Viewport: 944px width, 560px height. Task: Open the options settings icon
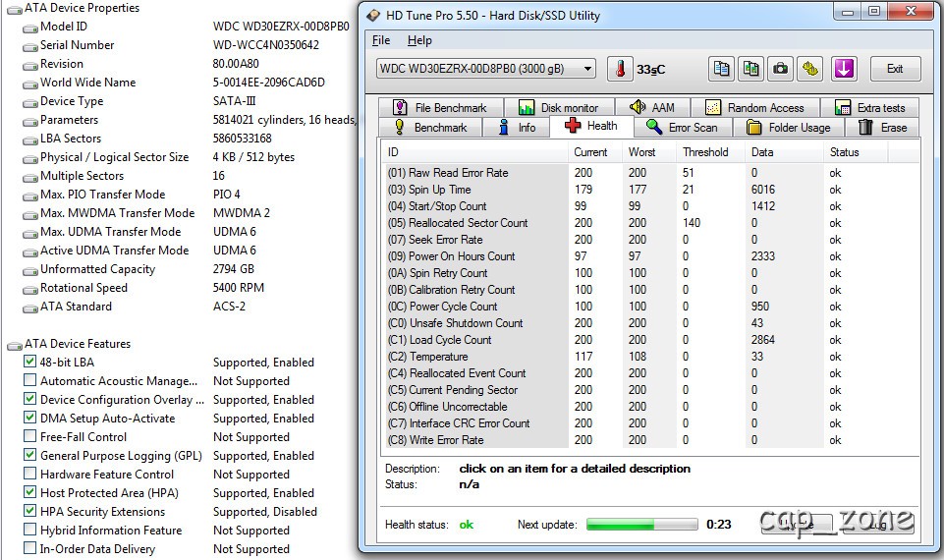point(810,69)
